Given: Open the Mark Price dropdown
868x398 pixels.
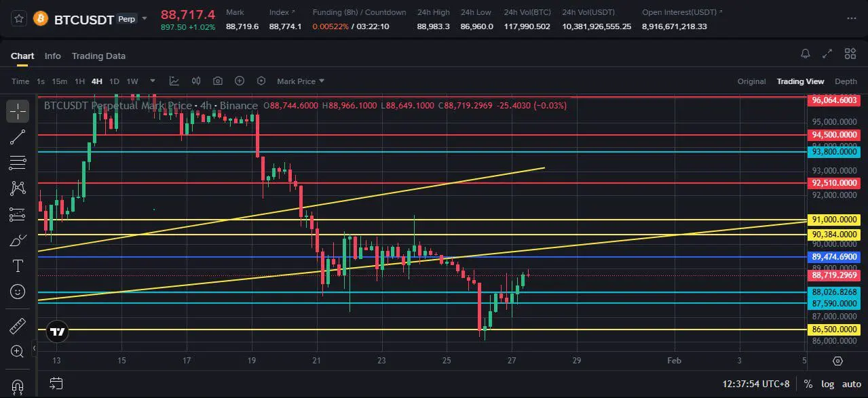Looking at the screenshot, I should pyautogui.click(x=301, y=81).
